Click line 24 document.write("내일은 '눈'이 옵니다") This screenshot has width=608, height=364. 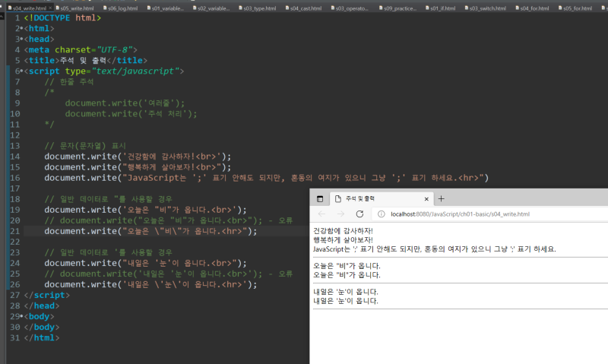point(145,263)
